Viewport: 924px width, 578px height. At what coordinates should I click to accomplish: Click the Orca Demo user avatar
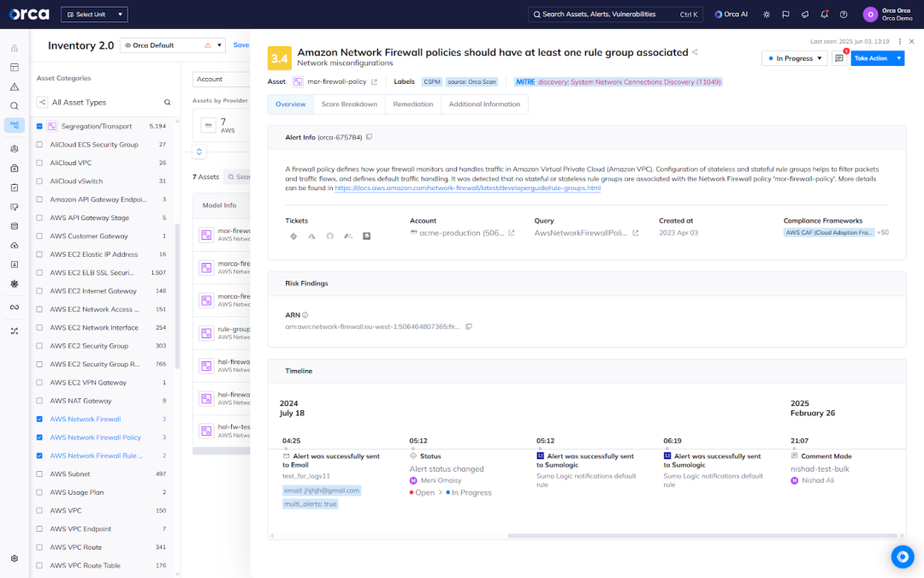(870, 15)
